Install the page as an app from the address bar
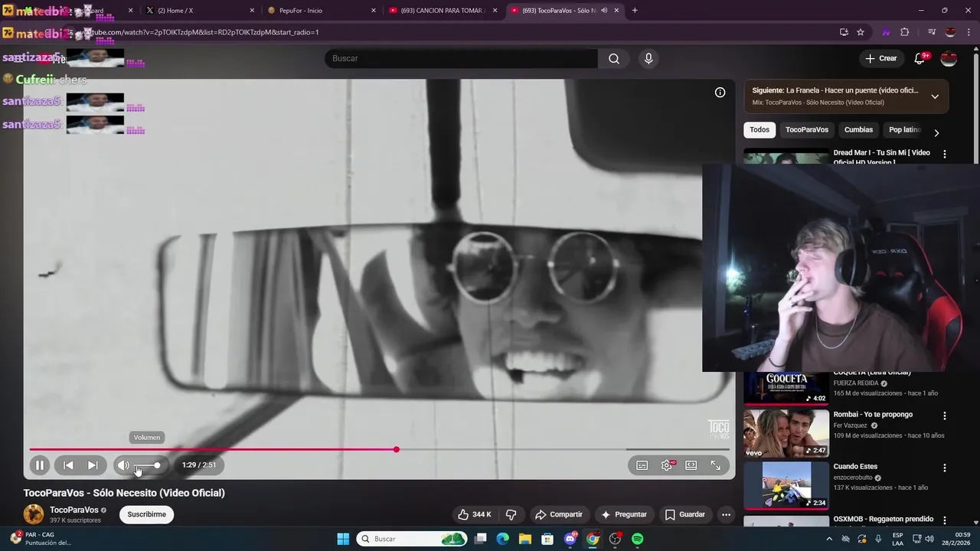 [844, 32]
